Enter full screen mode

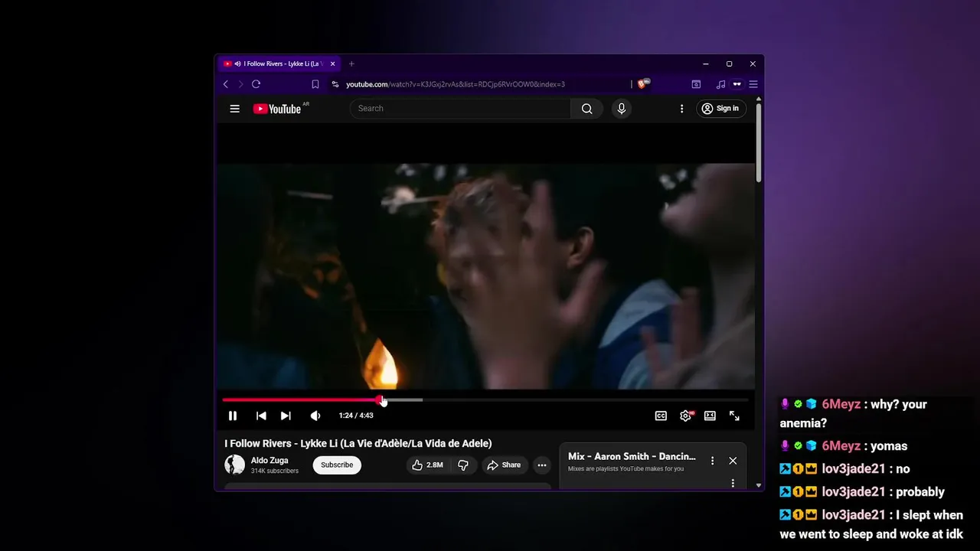[734, 416]
